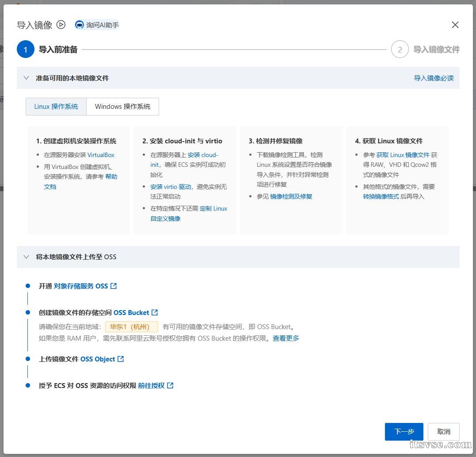This screenshot has height=457, width=476.
Task: Click external link icon after OSS Bucket
Action: [155, 312]
